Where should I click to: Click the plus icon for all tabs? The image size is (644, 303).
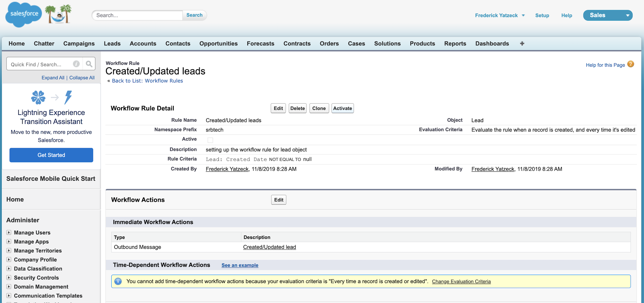[522, 43]
